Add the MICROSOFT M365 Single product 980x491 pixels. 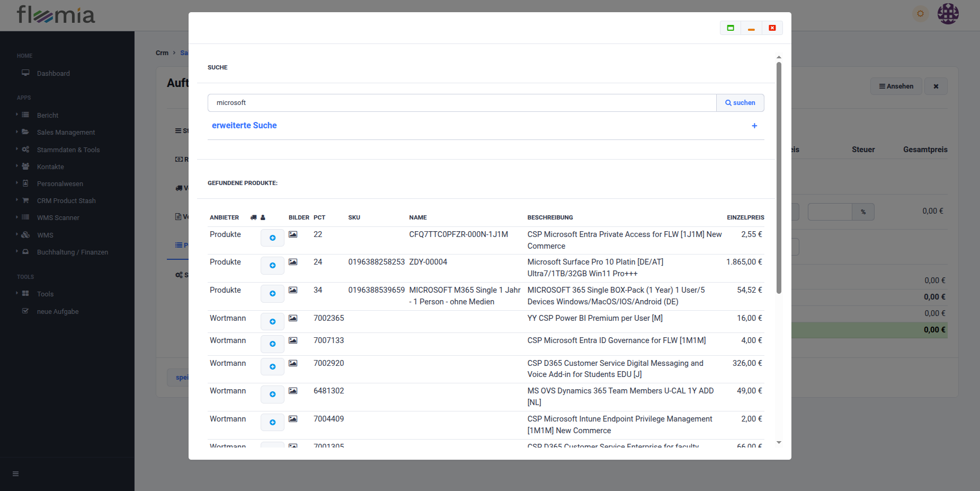[272, 294]
